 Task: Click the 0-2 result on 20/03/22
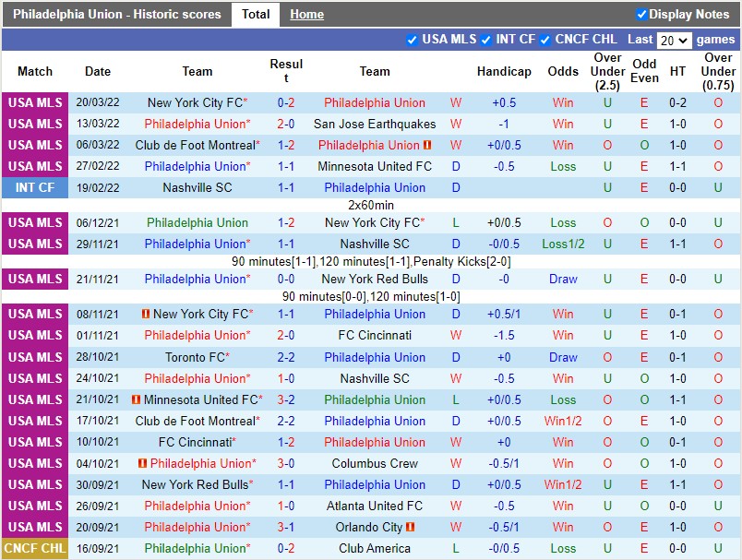click(286, 102)
